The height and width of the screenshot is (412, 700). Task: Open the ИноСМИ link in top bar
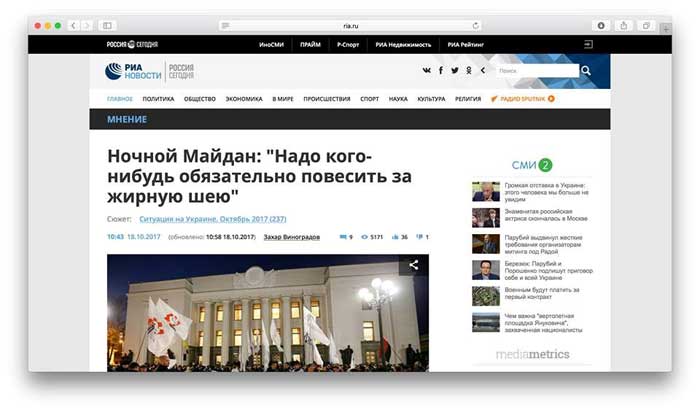[x=272, y=45]
